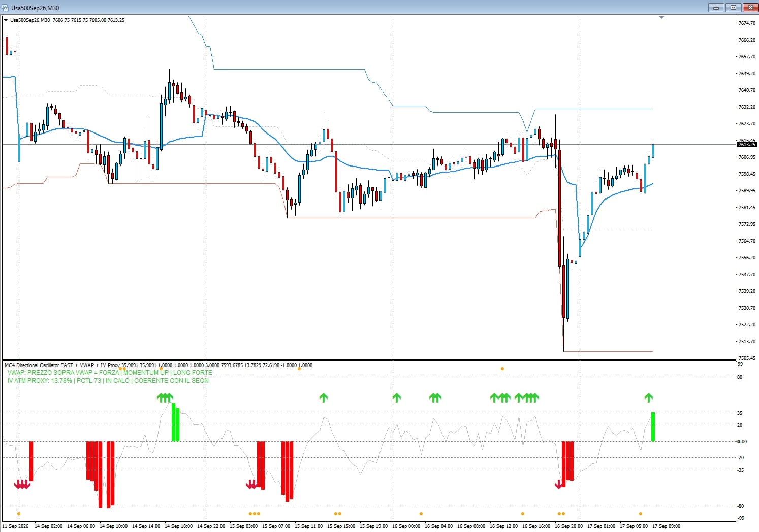Viewport: 759px width, 532px height.
Task: Click the chart window icon in title bar
Action: click(6, 8)
